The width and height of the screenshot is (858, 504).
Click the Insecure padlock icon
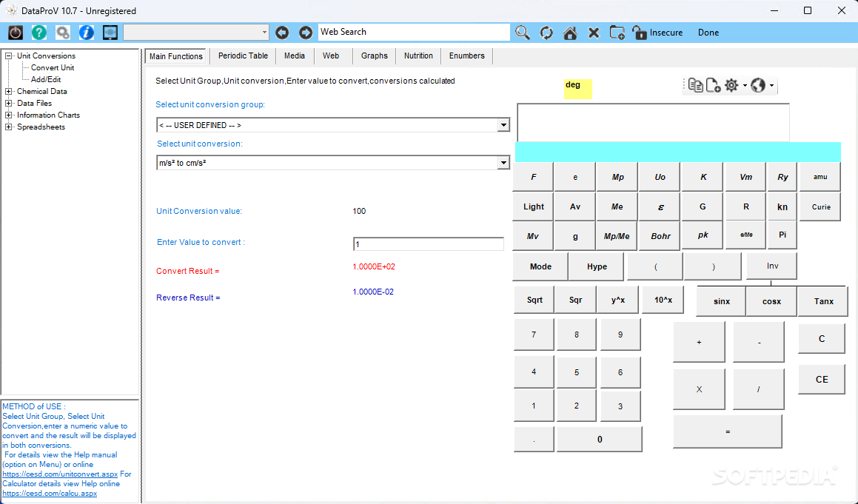coord(639,33)
